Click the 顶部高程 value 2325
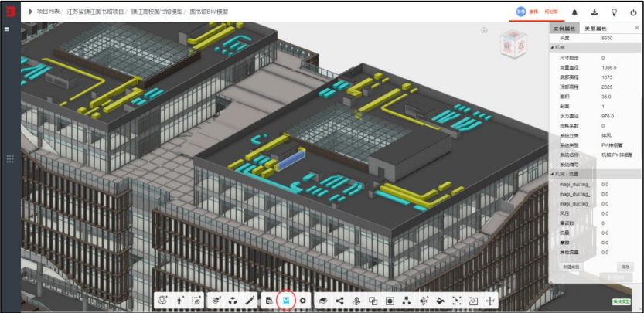 [607, 87]
